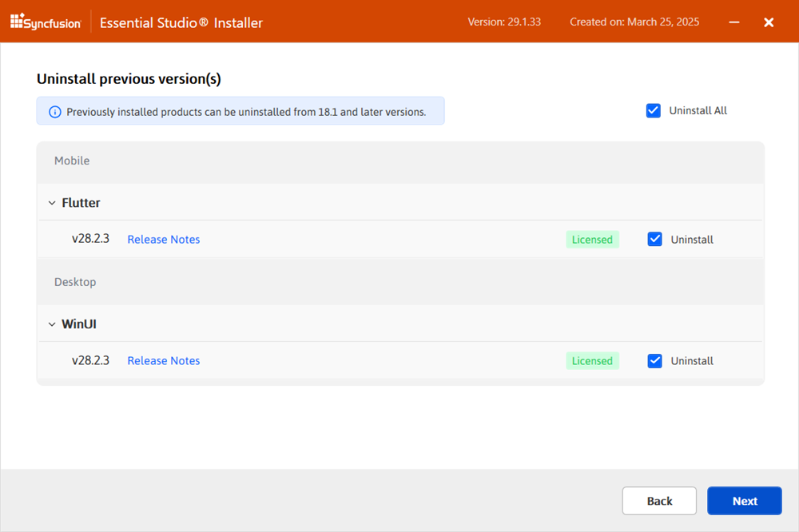Screen dimensions: 799x532
Task: Open Release Notes for WinUI v28.2.3
Action: (x=164, y=360)
